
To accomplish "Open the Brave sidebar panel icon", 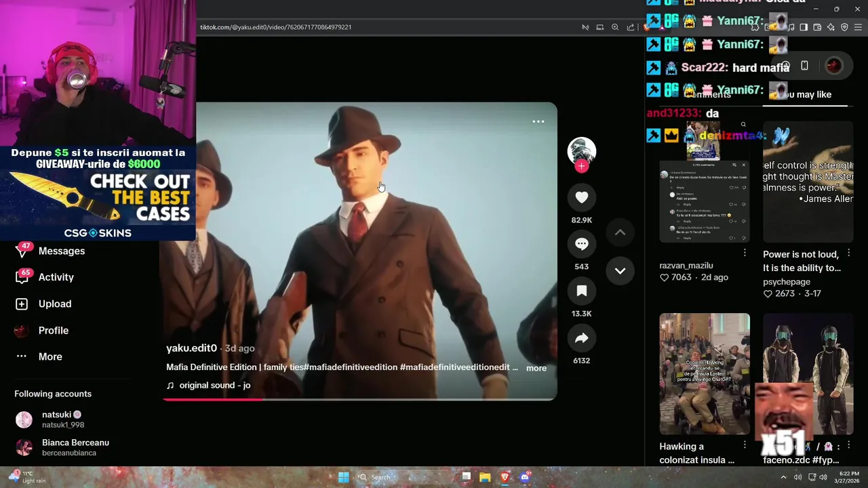I will [x=804, y=27].
